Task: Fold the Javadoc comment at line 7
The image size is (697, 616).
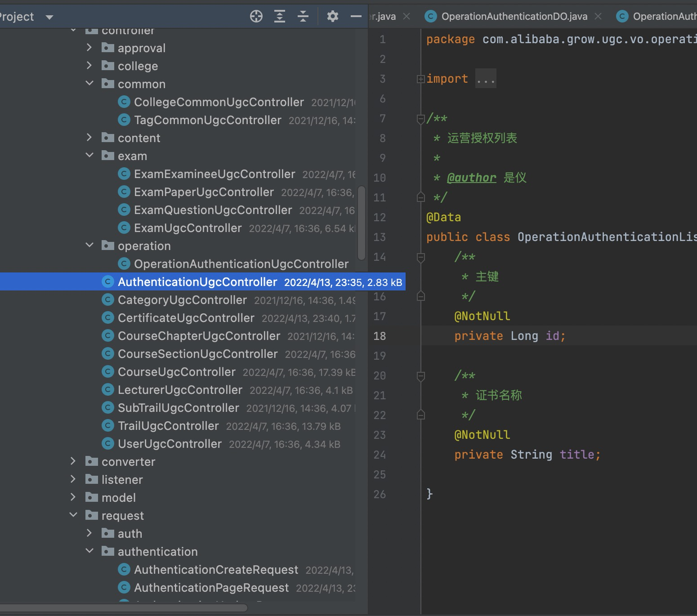Action: 420,119
